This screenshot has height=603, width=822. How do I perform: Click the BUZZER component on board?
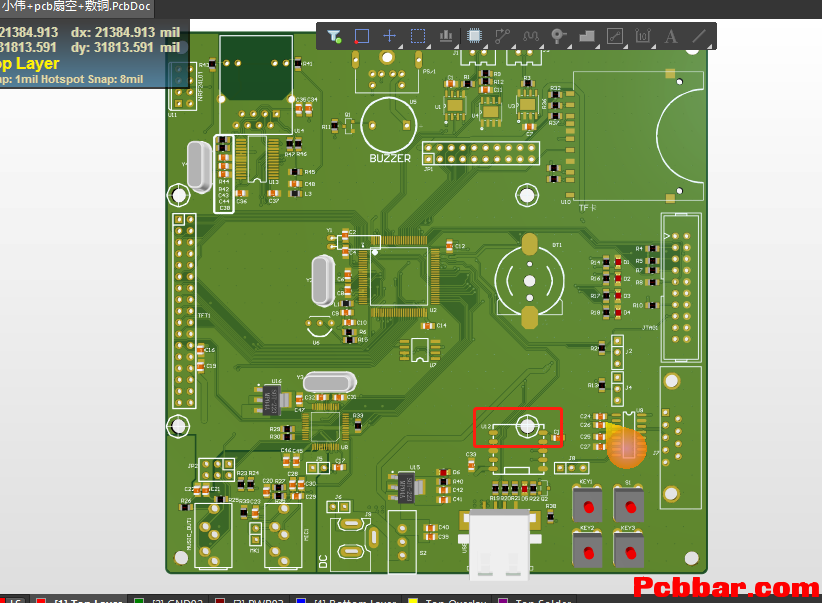click(x=389, y=125)
